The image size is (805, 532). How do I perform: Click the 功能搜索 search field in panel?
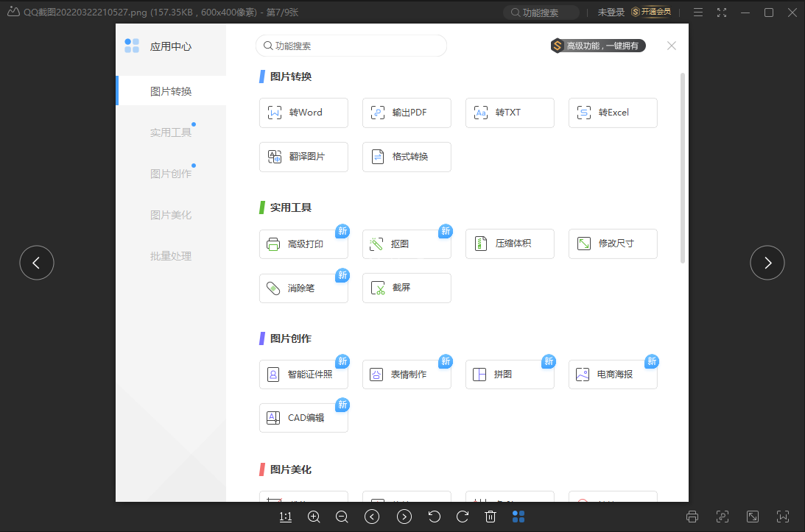[x=351, y=46]
